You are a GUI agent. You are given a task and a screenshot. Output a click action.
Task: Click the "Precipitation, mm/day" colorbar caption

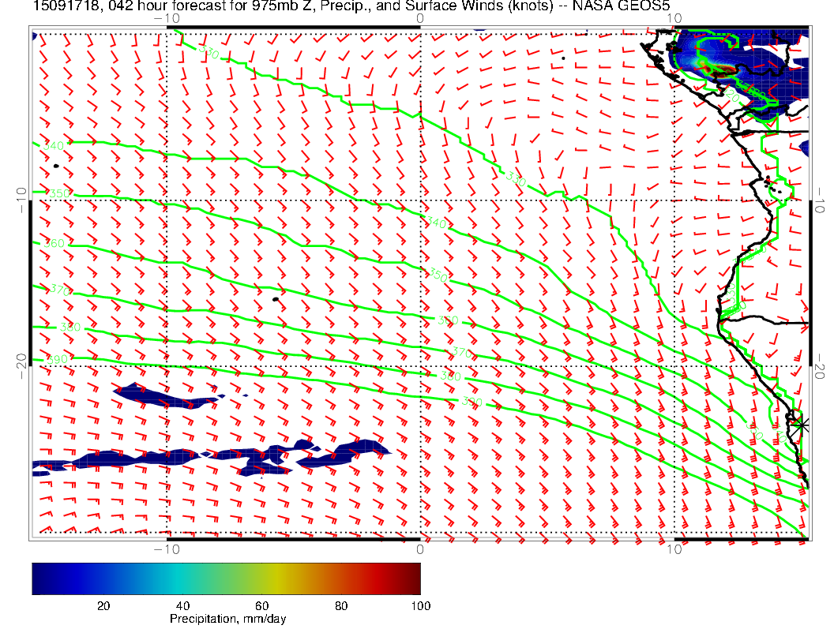tap(227, 620)
